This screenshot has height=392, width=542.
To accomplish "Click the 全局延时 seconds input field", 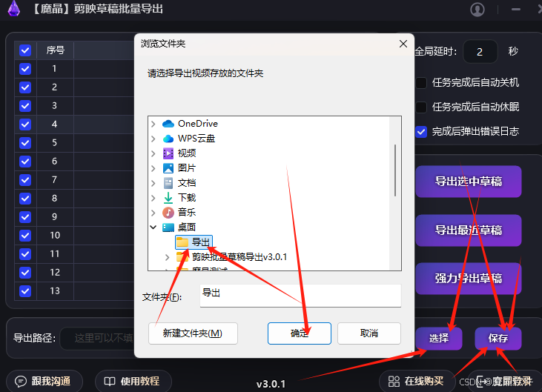I will tap(480, 52).
